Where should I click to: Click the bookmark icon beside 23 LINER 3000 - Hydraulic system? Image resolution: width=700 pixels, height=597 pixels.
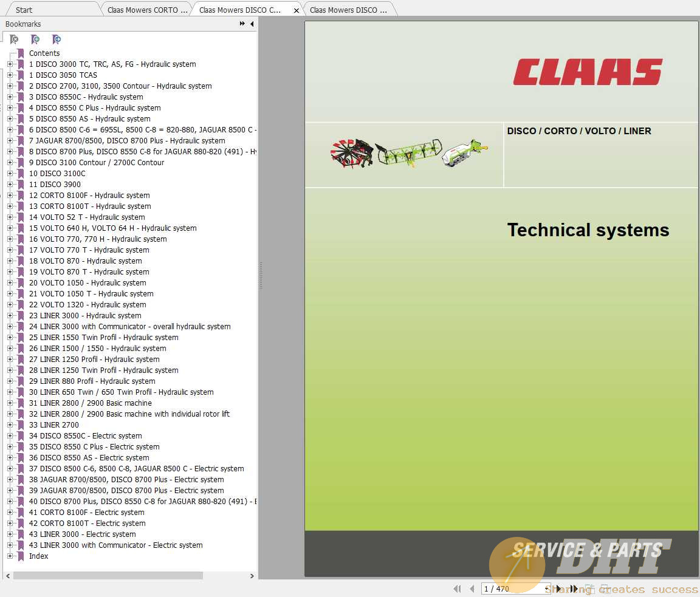click(x=21, y=315)
